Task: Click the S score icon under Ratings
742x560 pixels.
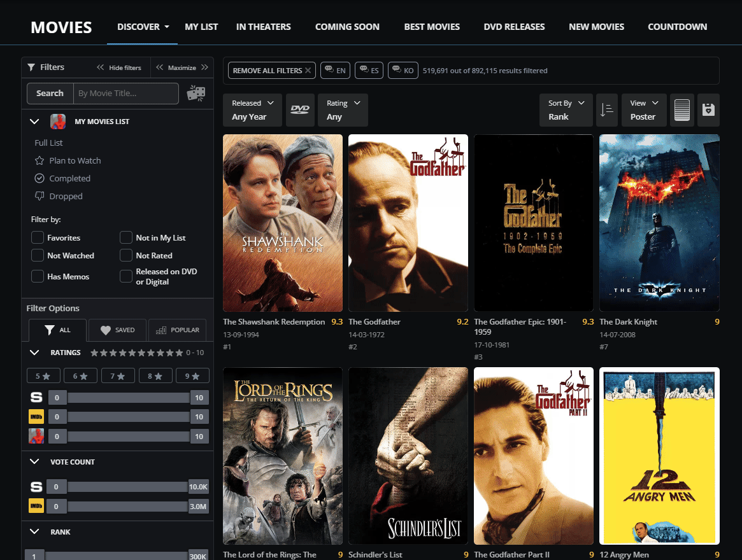Action: [36, 397]
